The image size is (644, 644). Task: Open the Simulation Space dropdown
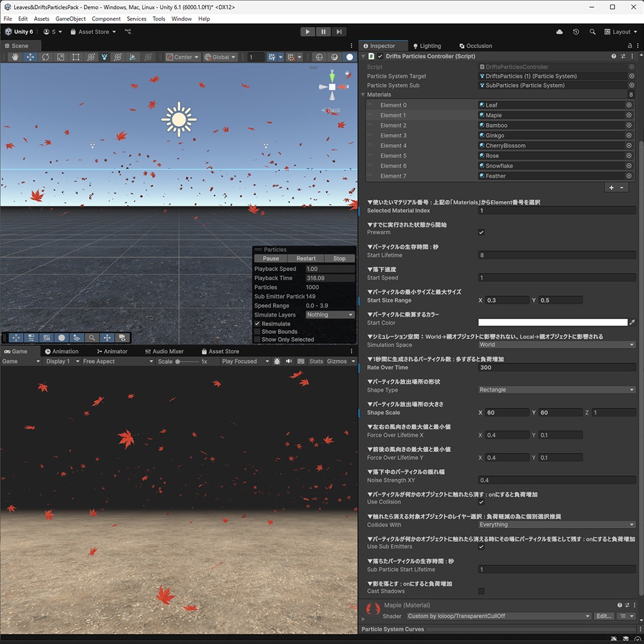(557, 345)
